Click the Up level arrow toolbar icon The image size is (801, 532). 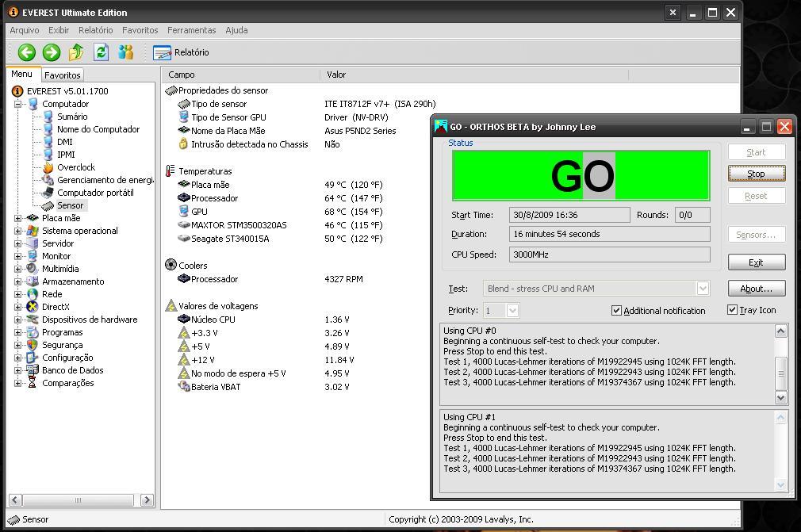pyautogui.click(x=76, y=52)
